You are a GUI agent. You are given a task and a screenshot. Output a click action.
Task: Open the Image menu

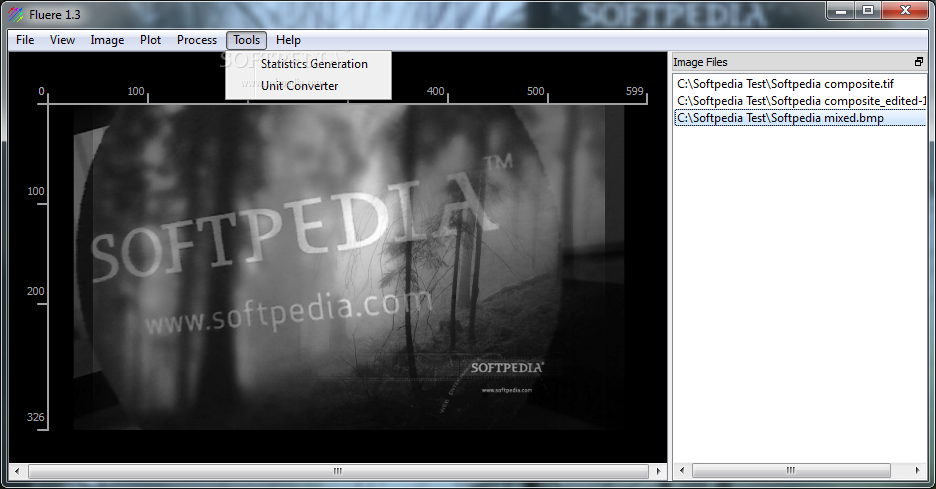[x=107, y=40]
